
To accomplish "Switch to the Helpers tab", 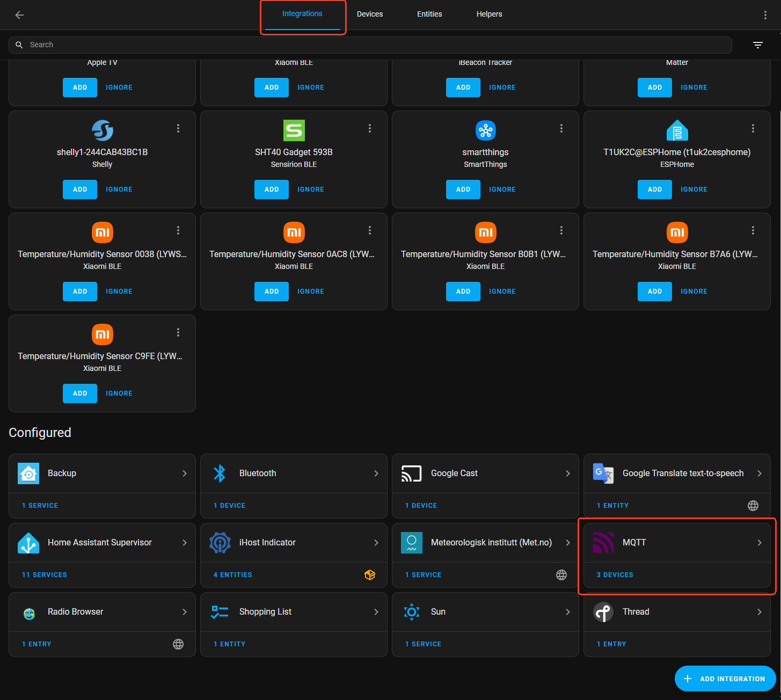I will click(489, 14).
